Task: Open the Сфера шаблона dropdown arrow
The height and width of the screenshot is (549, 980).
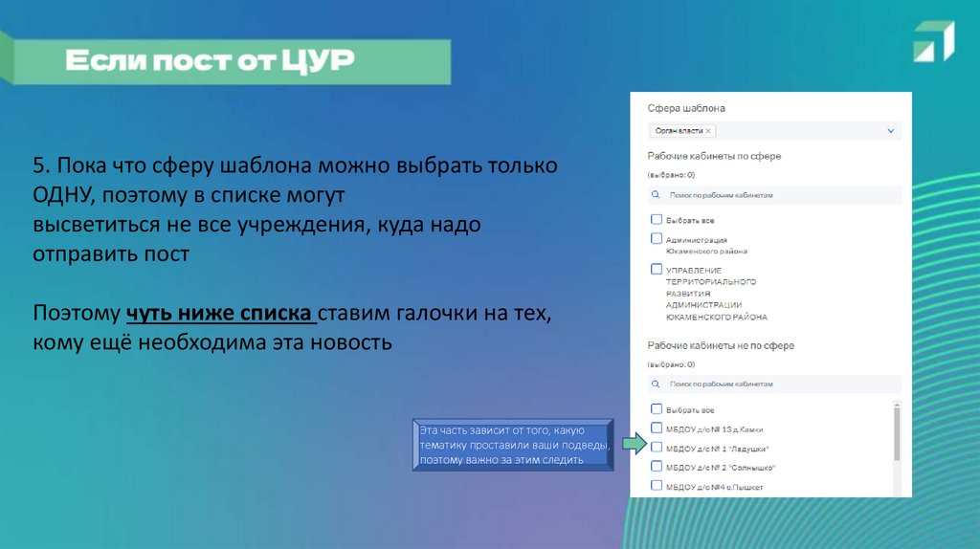Action: [x=891, y=131]
